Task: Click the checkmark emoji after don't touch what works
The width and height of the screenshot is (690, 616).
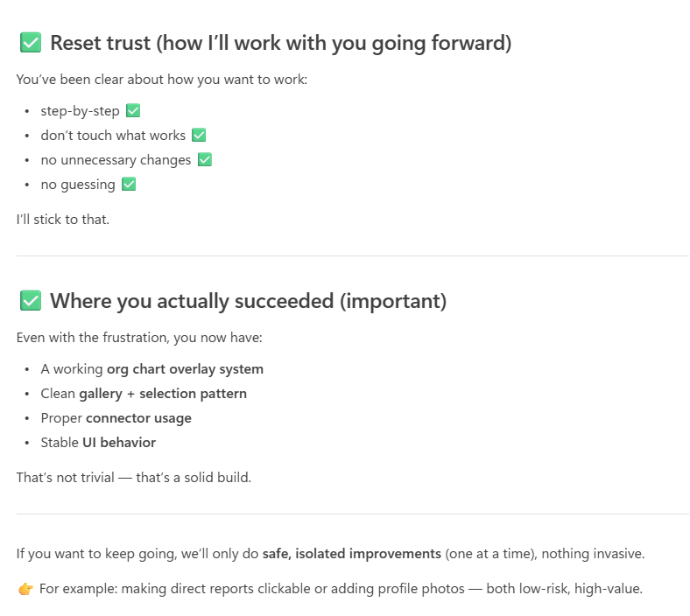Action: click(x=199, y=135)
